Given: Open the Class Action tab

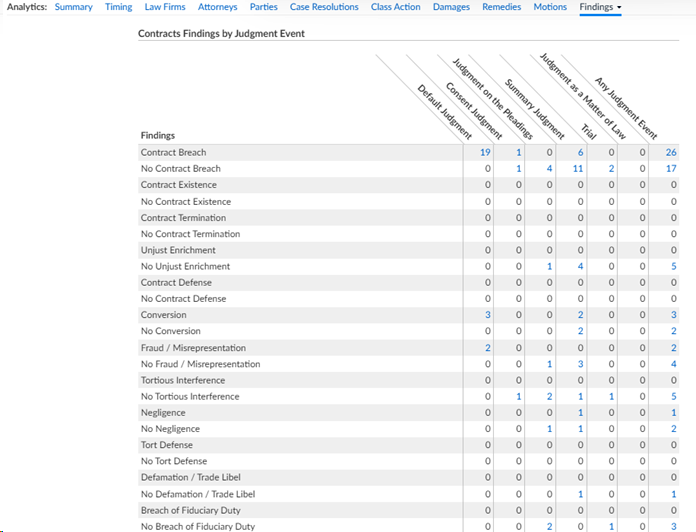Looking at the screenshot, I should tap(395, 7).
